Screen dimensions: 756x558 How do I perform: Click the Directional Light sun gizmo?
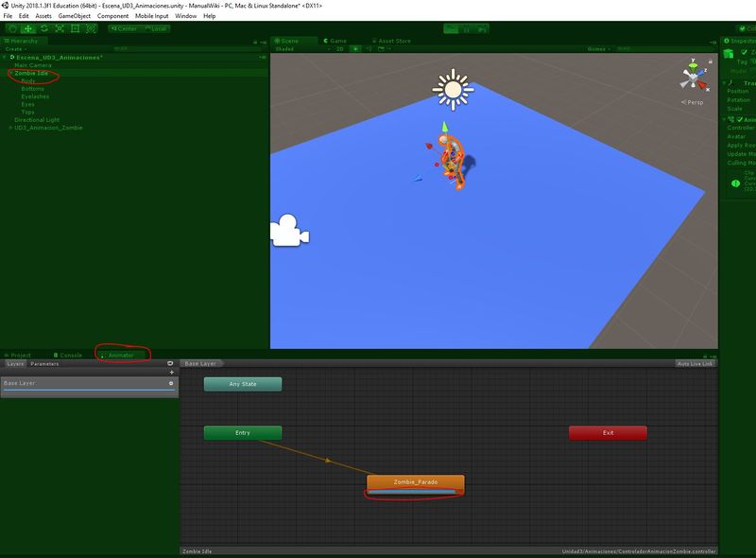(453, 90)
